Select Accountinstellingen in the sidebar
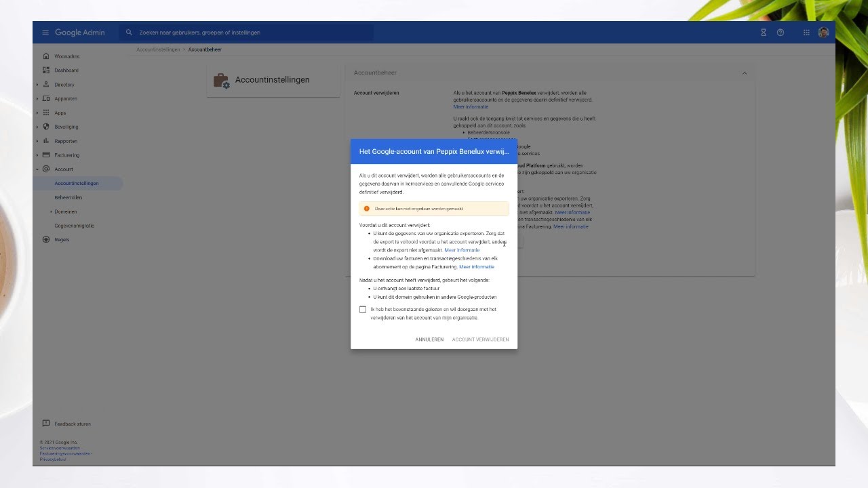Screen dimensions: 868x488 pos(78,183)
